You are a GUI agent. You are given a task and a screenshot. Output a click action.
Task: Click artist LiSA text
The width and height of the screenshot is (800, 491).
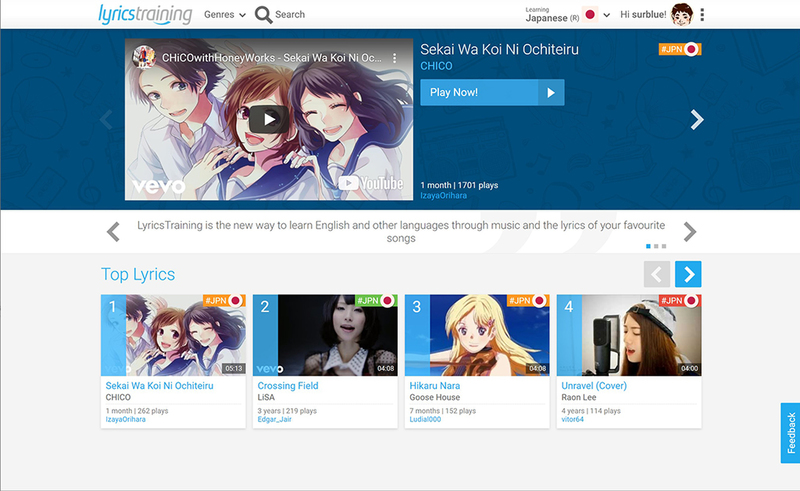click(266, 397)
